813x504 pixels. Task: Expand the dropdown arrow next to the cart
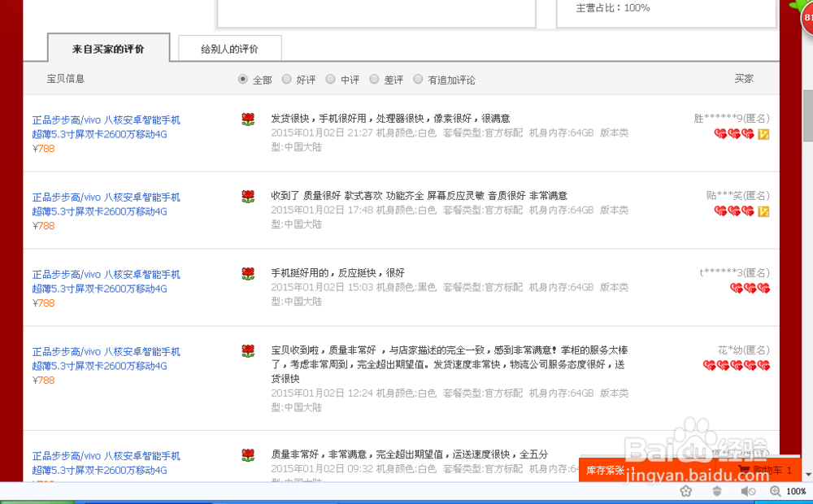(x=808, y=472)
